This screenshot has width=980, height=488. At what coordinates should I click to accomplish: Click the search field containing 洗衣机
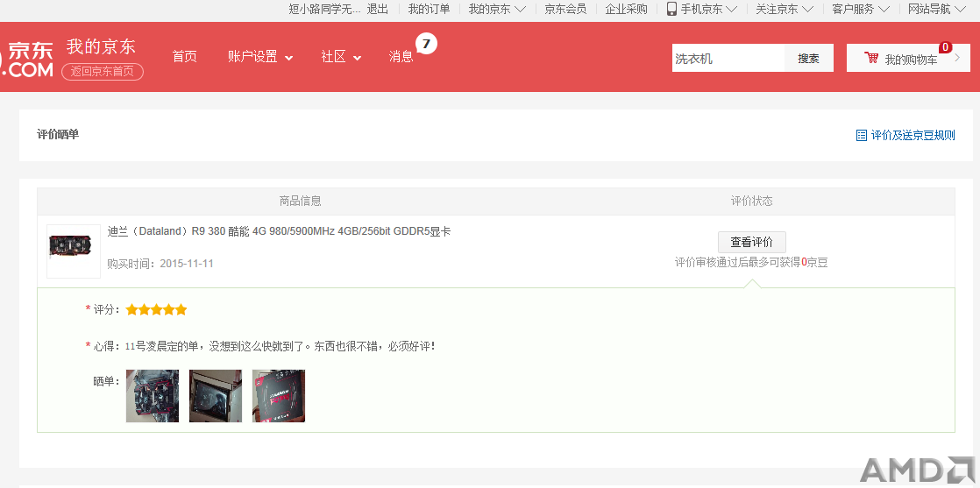728,58
